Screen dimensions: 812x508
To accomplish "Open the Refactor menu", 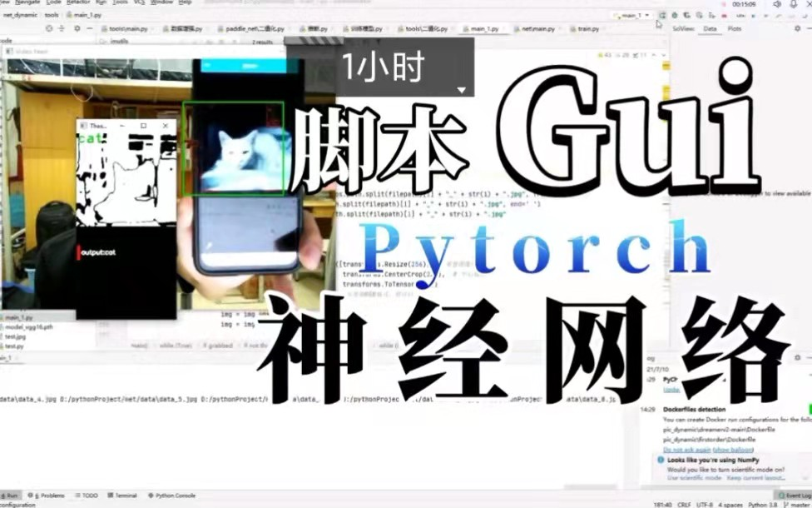I will (x=78, y=2).
